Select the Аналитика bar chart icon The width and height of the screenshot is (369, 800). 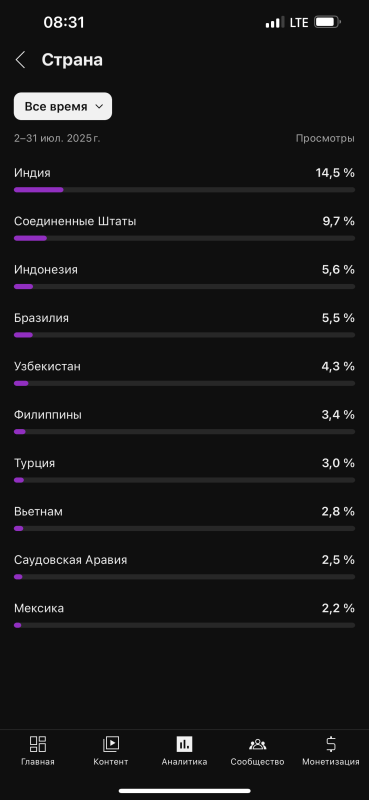184,744
